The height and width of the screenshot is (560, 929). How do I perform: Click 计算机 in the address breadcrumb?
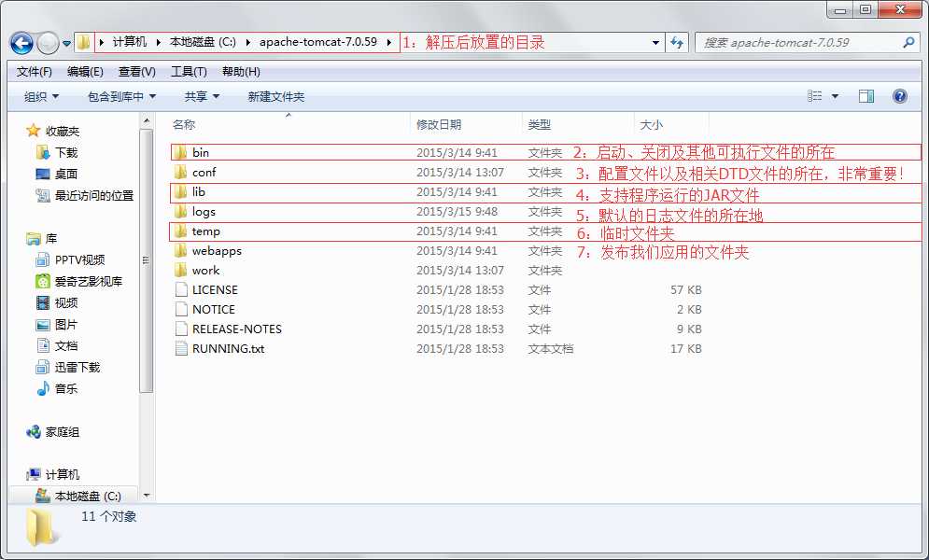click(x=129, y=42)
